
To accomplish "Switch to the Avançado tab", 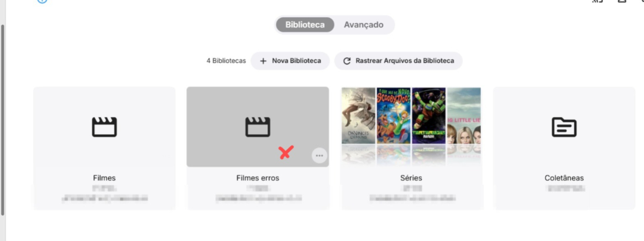I will point(364,25).
